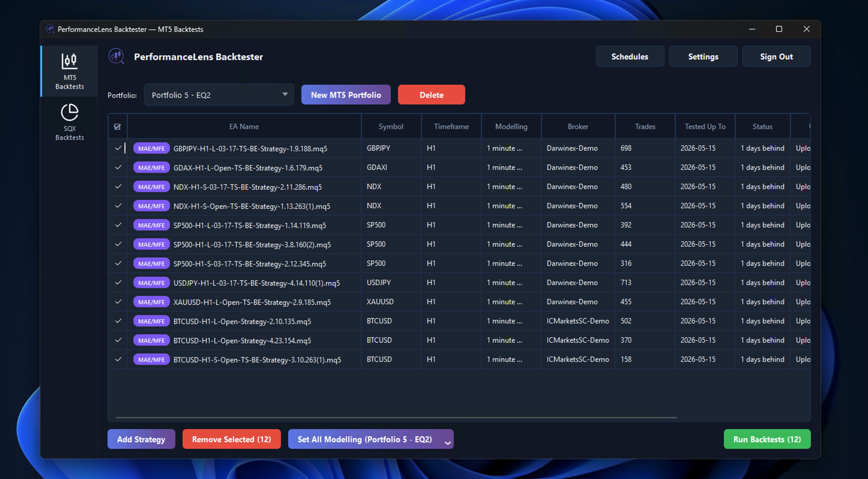The width and height of the screenshot is (868, 479).
Task: Sort by Broker column header
Action: point(578,127)
